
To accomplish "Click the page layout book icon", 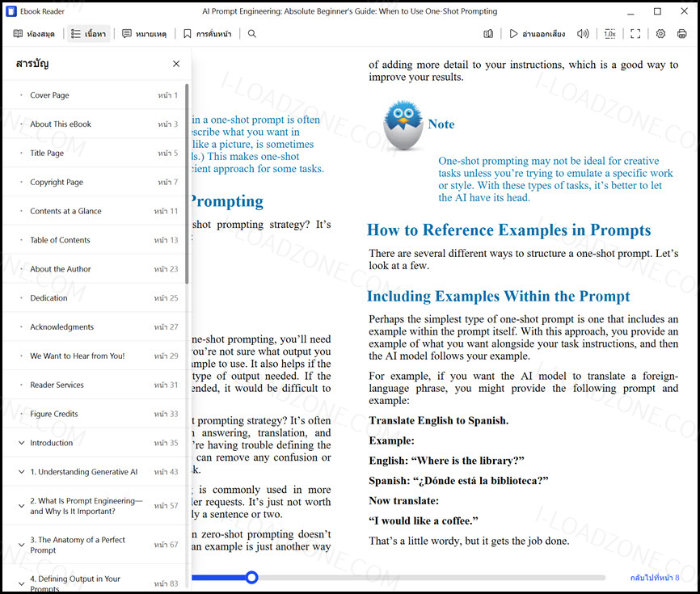I will [x=488, y=34].
